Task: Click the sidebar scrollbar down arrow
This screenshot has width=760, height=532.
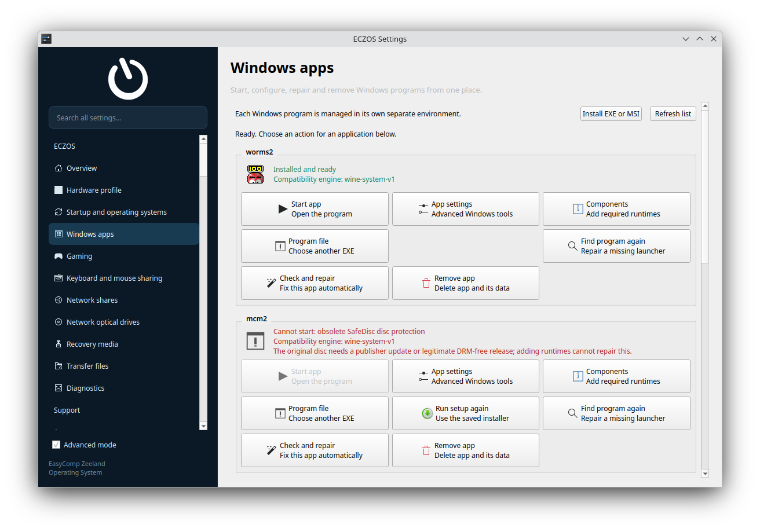Action: (x=203, y=426)
